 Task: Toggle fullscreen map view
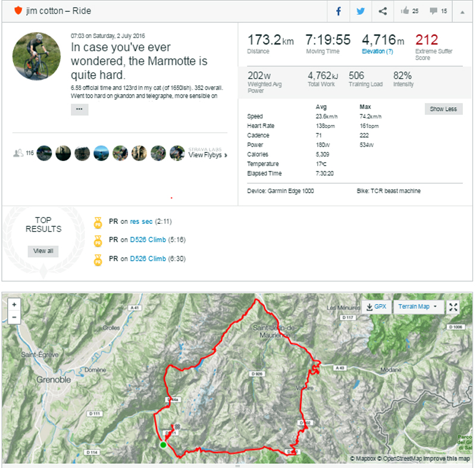click(454, 307)
